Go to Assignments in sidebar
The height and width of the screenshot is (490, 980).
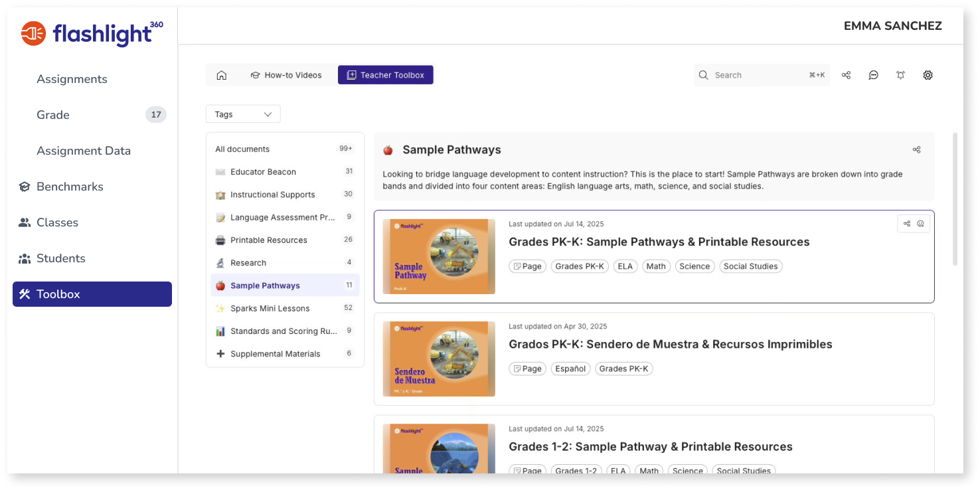tap(72, 79)
